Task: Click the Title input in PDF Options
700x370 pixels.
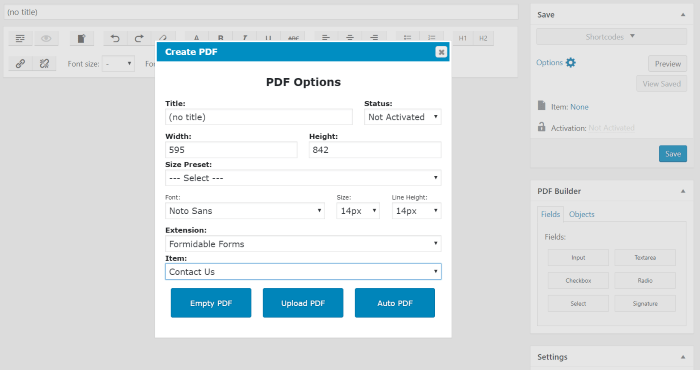Action: 259,117
